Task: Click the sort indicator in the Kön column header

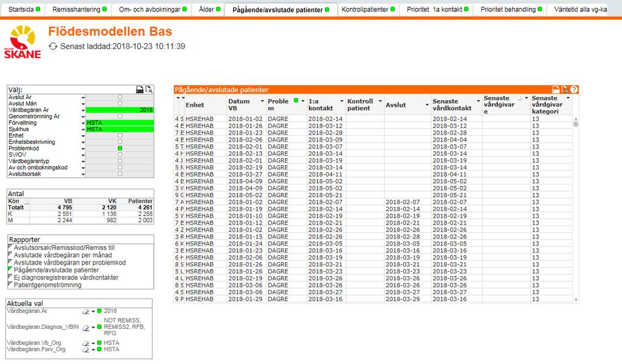Action: click(27, 201)
